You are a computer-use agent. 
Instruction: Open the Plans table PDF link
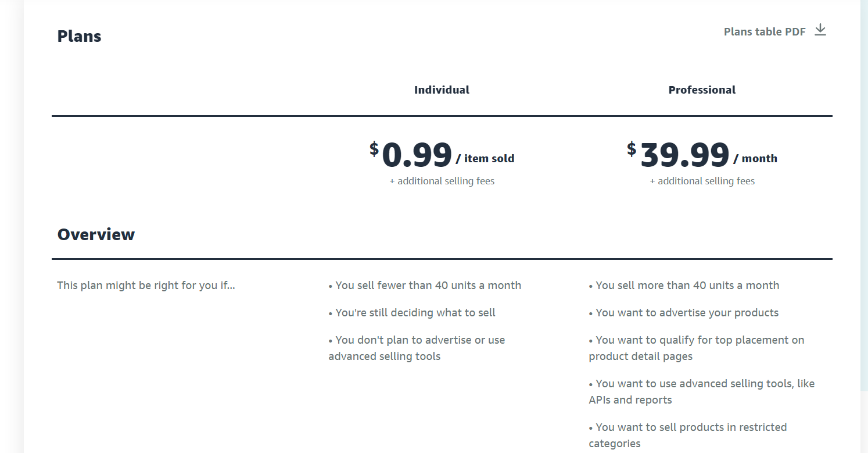pyautogui.click(x=765, y=32)
